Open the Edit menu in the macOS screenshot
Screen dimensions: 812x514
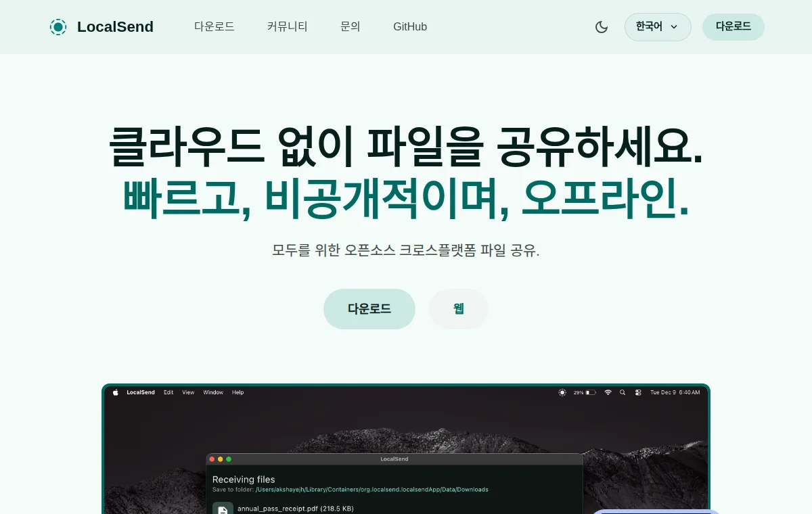168,392
